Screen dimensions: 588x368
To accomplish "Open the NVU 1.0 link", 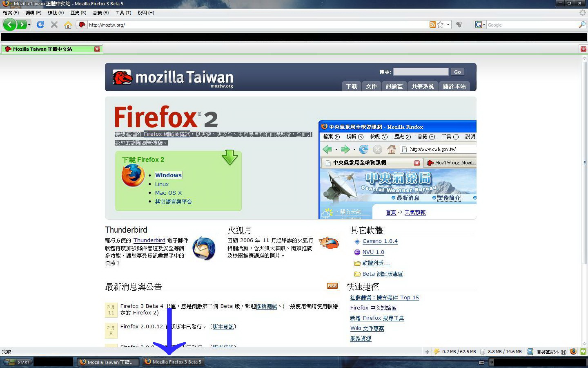I will (x=373, y=252).
